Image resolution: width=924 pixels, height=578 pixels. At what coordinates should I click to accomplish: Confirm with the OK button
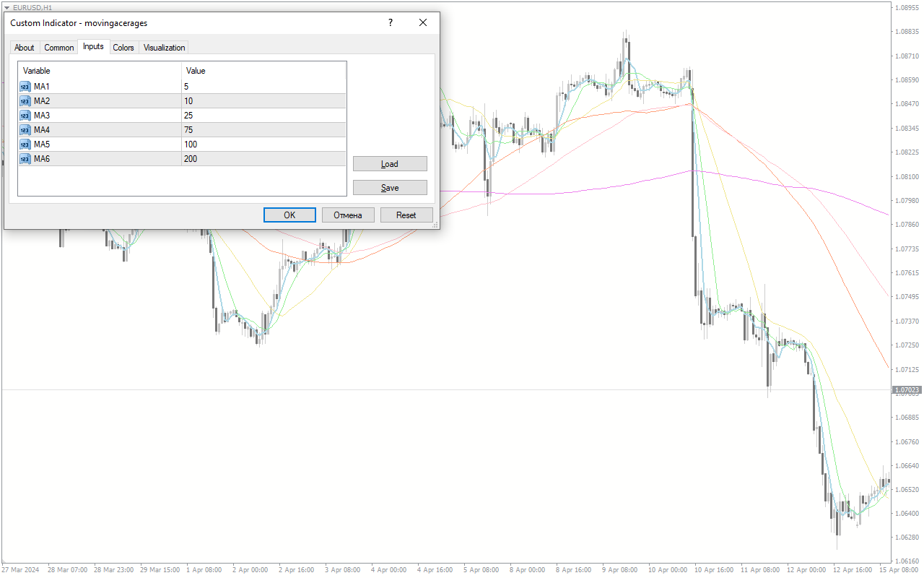click(289, 215)
